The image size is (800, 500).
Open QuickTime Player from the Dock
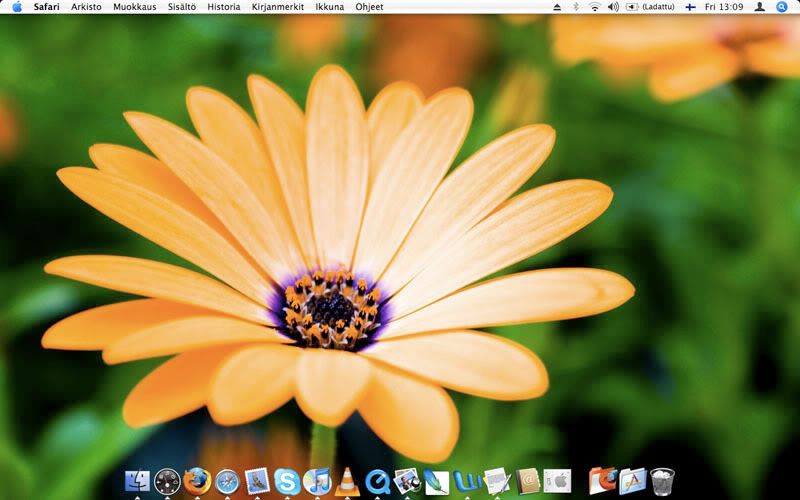tap(378, 482)
